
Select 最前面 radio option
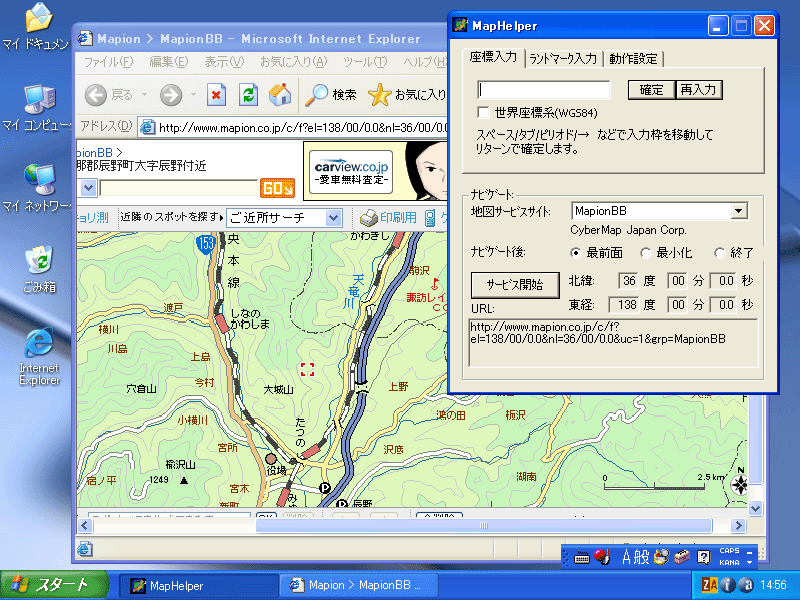(x=576, y=253)
